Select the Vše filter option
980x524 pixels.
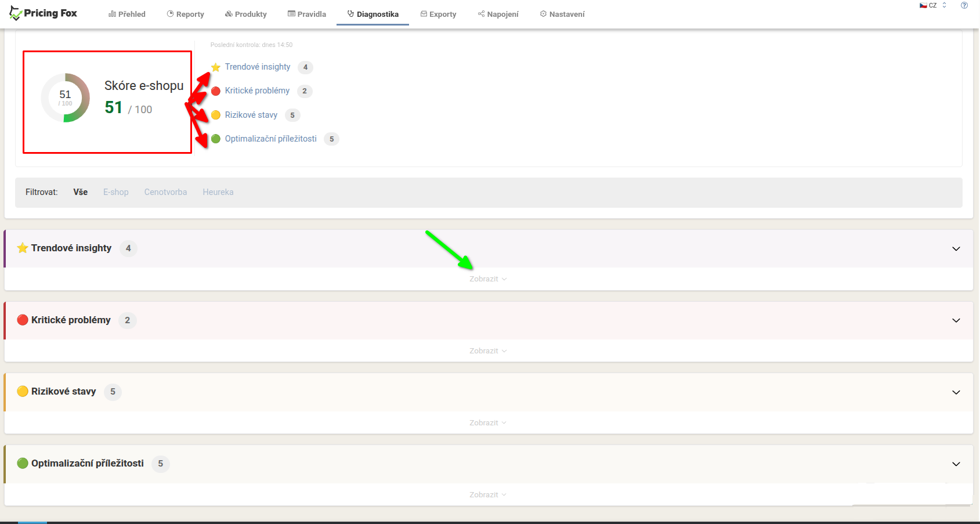click(81, 192)
